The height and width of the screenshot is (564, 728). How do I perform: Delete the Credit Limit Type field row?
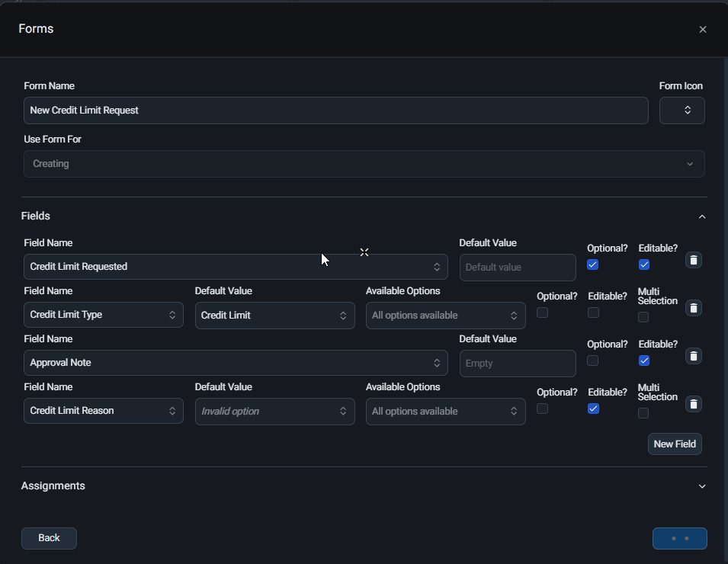click(x=693, y=308)
